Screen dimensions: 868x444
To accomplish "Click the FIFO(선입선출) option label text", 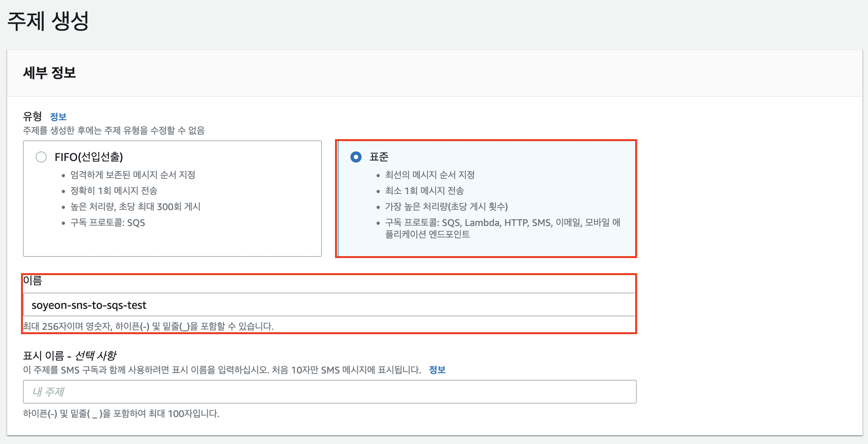I will (89, 157).
